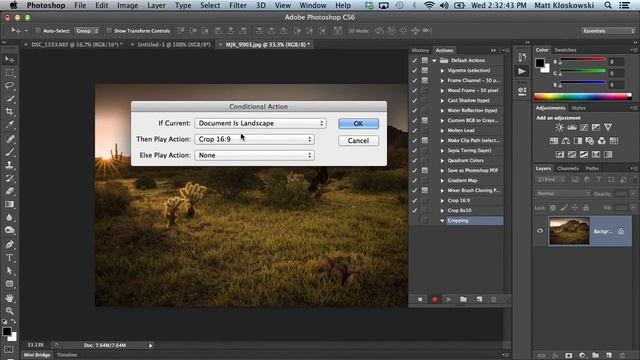
Task: Open the Layer menu
Action: click(156, 5)
